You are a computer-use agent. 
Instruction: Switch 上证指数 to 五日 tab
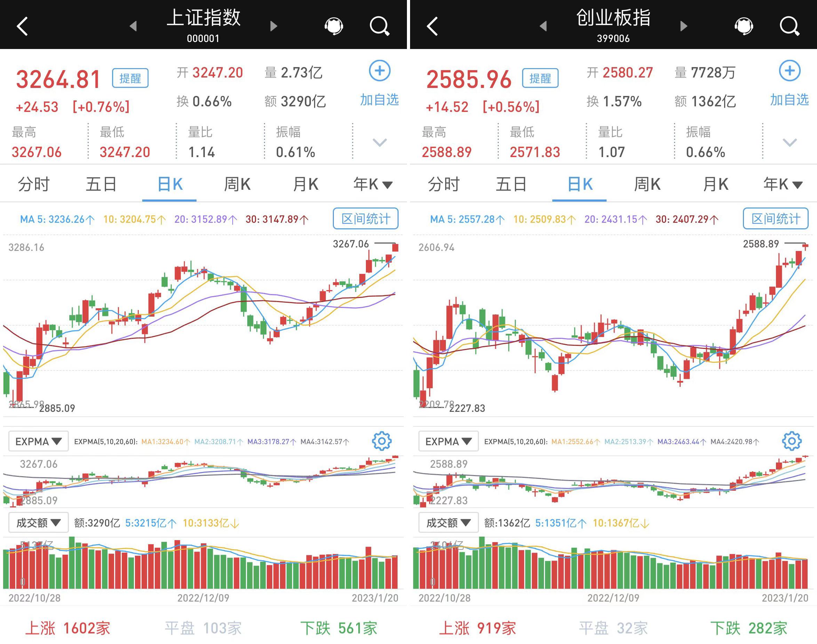click(101, 185)
